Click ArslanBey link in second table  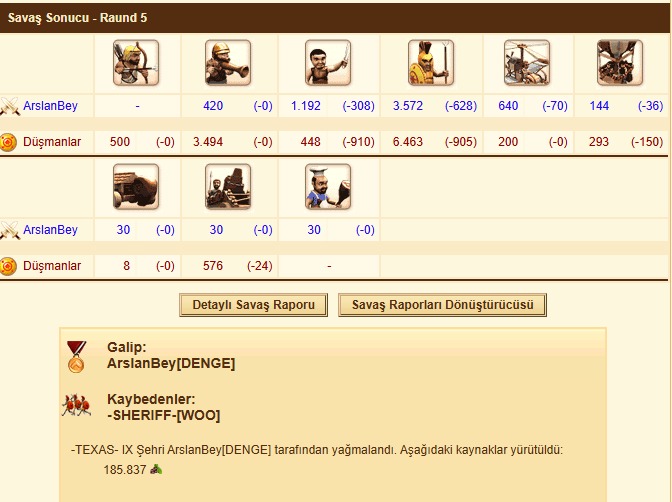click(x=51, y=230)
